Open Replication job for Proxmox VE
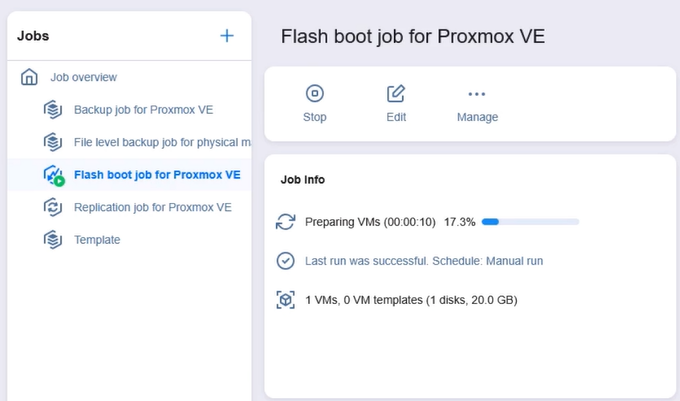This screenshot has height=401, width=680. tap(152, 207)
